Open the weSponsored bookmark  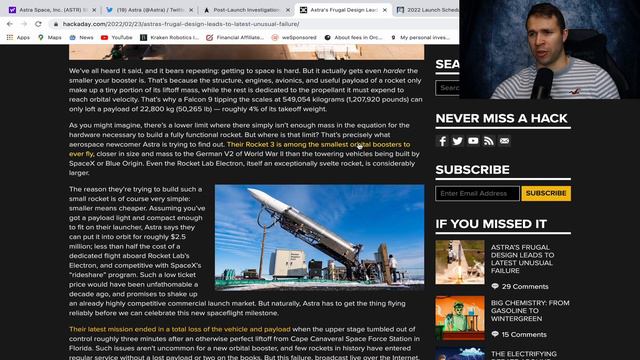point(294,37)
